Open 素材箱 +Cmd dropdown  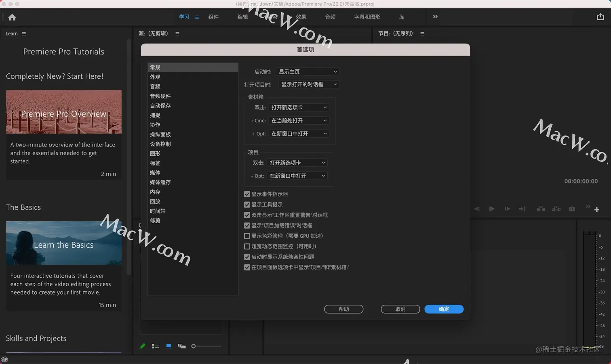click(299, 121)
